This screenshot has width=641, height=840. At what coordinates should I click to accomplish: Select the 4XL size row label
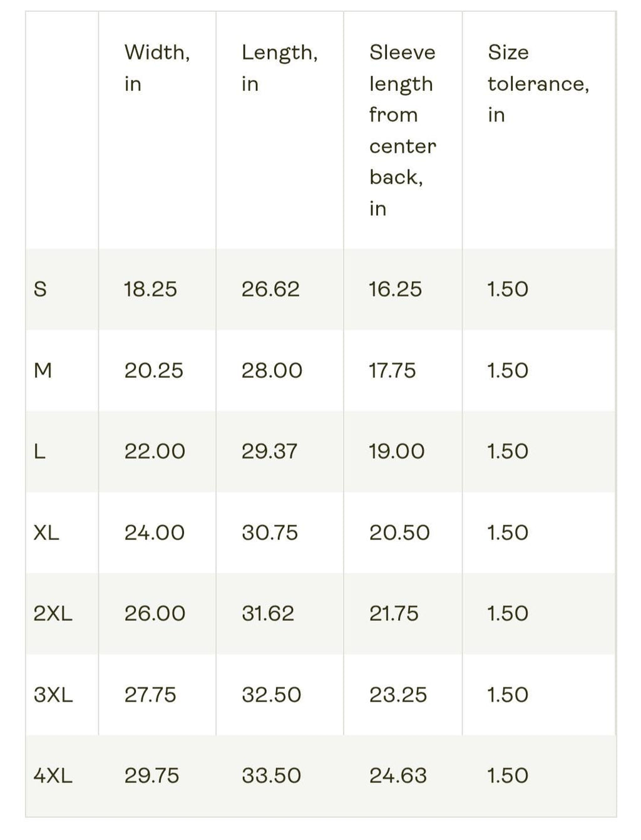pos(53,776)
